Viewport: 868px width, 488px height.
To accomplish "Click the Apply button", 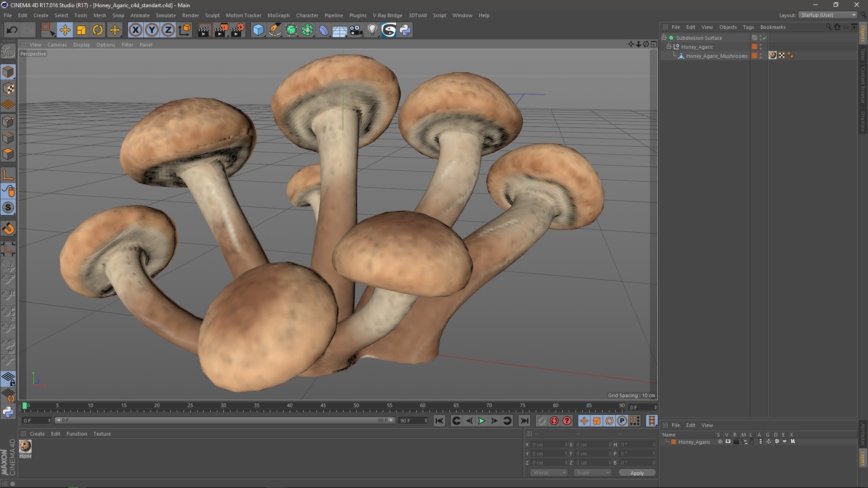I will click(637, 473).
